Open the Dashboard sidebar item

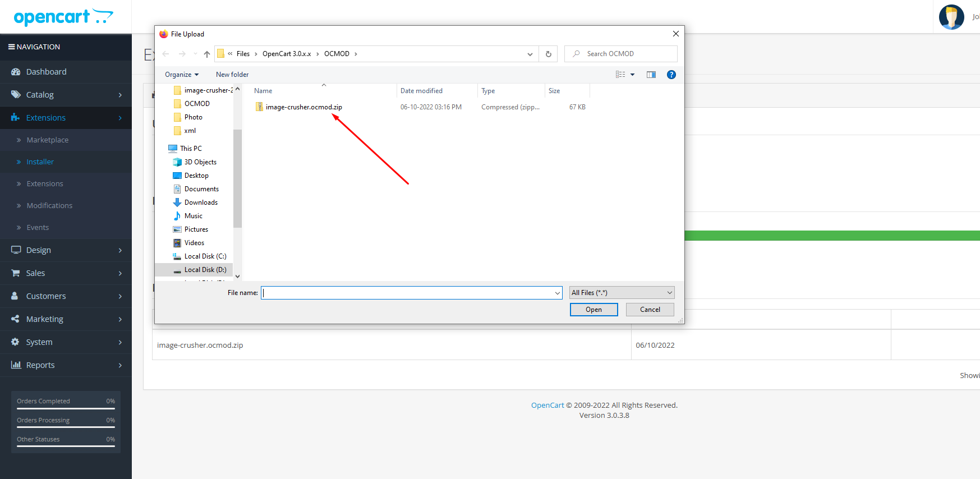coord(66,72)
